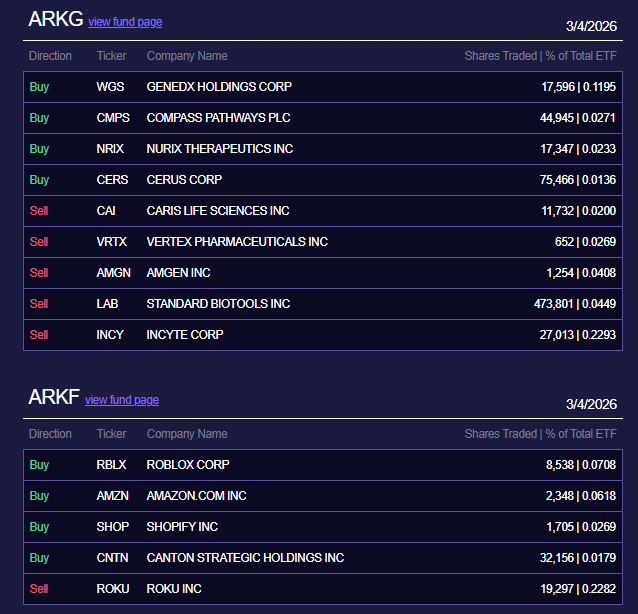
Task: Click the WGS ticker cell
Action: click(110, 87)
